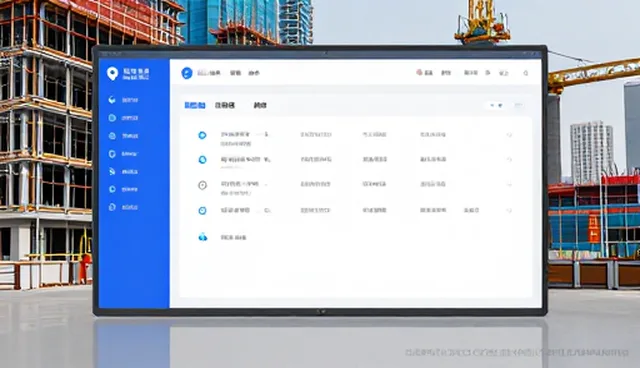Click the extra status label in the fourth row

click(471, 211)
